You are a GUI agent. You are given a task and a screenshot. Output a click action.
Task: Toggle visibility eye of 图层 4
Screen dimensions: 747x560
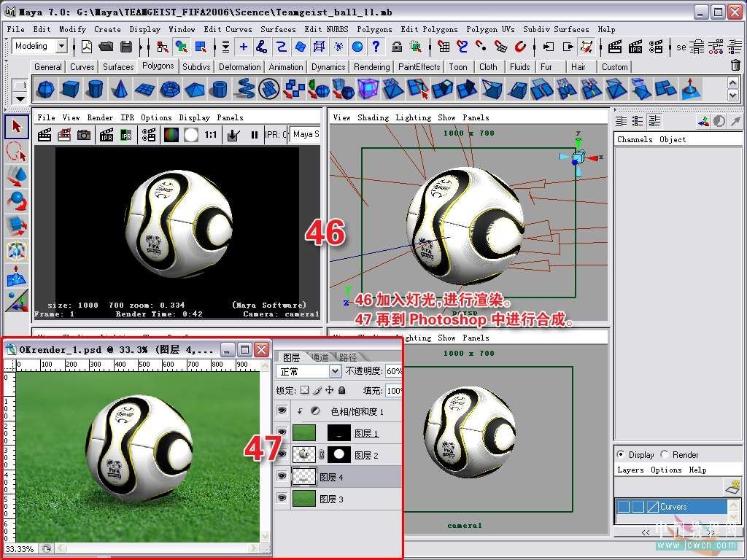282,476
